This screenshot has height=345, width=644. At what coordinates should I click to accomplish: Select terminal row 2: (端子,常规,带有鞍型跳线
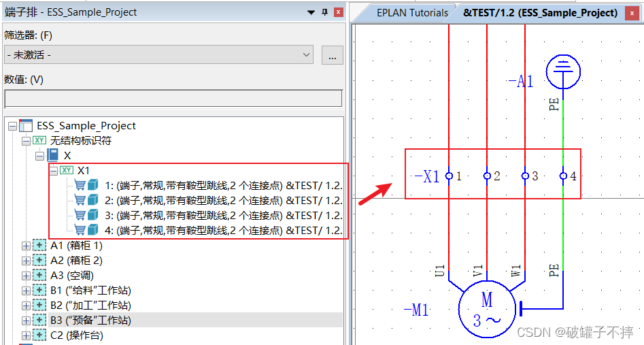[x=223, y=201]
